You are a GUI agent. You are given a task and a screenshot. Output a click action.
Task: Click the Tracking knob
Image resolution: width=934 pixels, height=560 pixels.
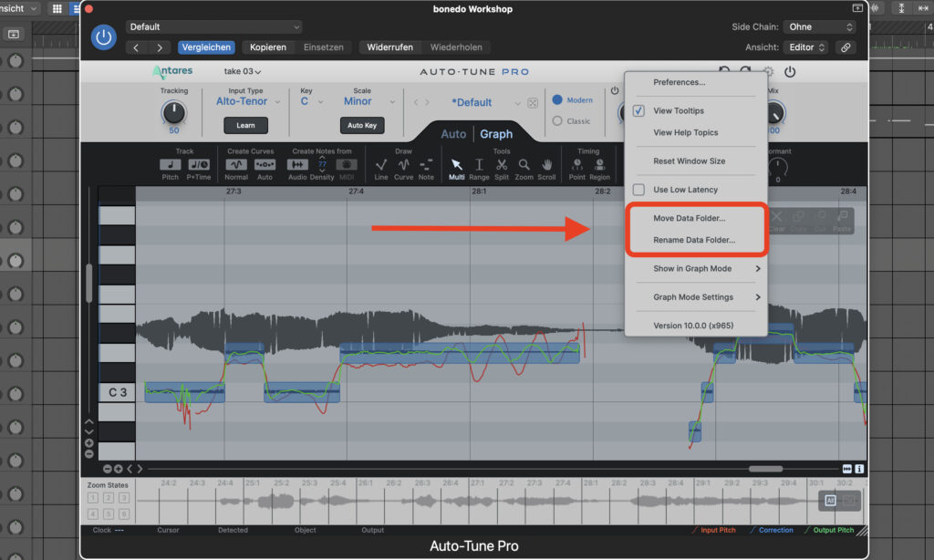(174, 112)
